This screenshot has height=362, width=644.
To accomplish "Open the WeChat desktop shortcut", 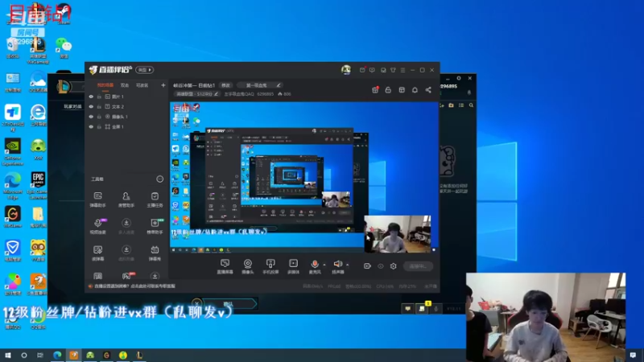I will 64,47.
